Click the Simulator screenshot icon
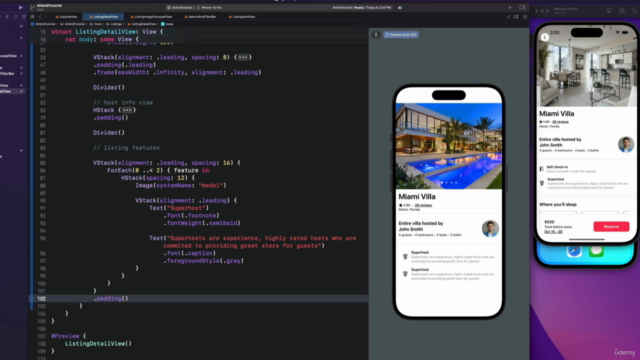The image size is (640, 360). tap(622, 11)
